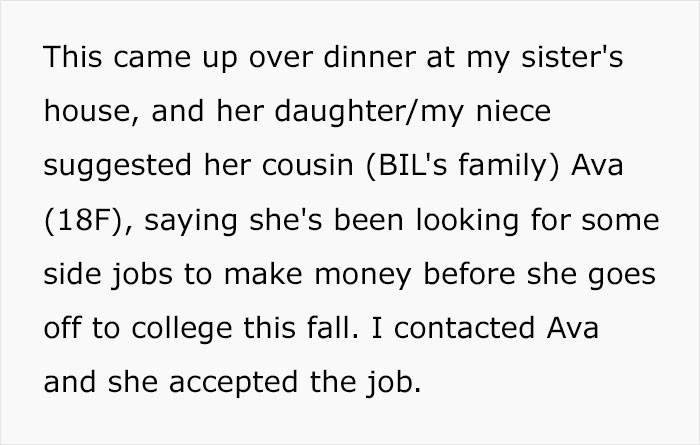Click the word "job." ending the paragraph
Screen dimensions: 700x445
394,383
